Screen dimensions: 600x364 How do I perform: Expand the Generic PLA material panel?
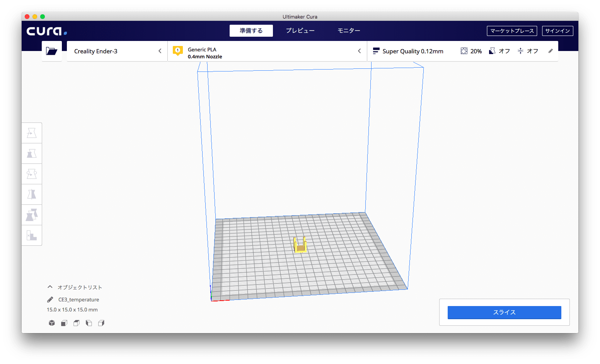267,51
